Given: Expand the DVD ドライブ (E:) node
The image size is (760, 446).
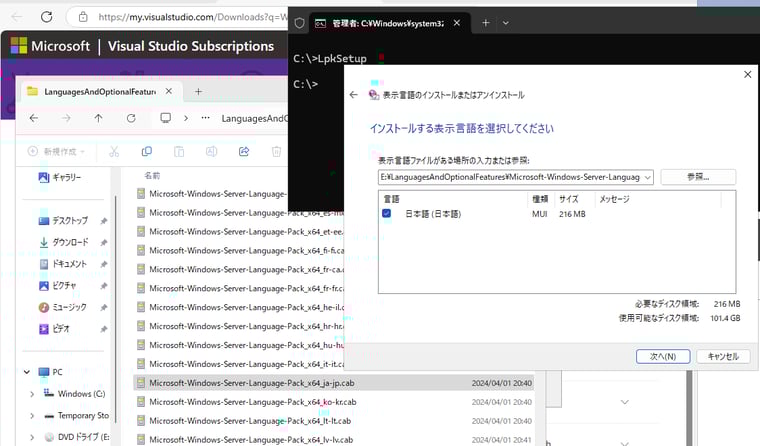Looking at the screenshot, I should click(x=32, y=437).
